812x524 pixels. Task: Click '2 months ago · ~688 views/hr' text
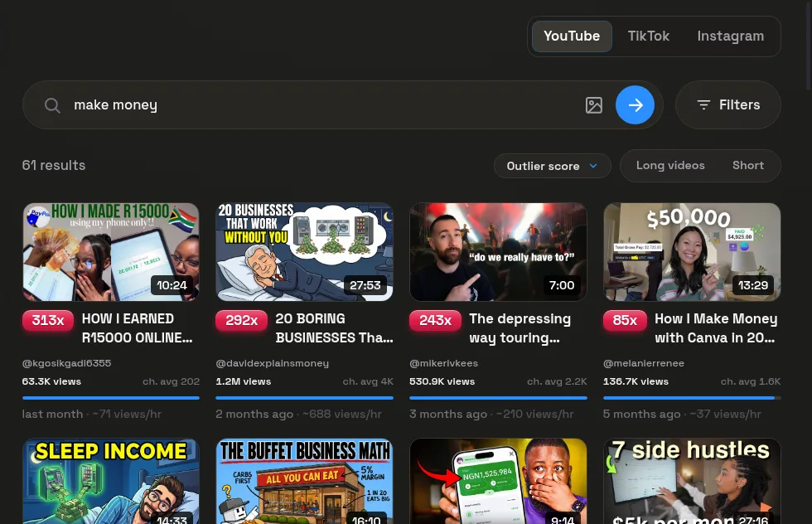(x=299, y=414)
